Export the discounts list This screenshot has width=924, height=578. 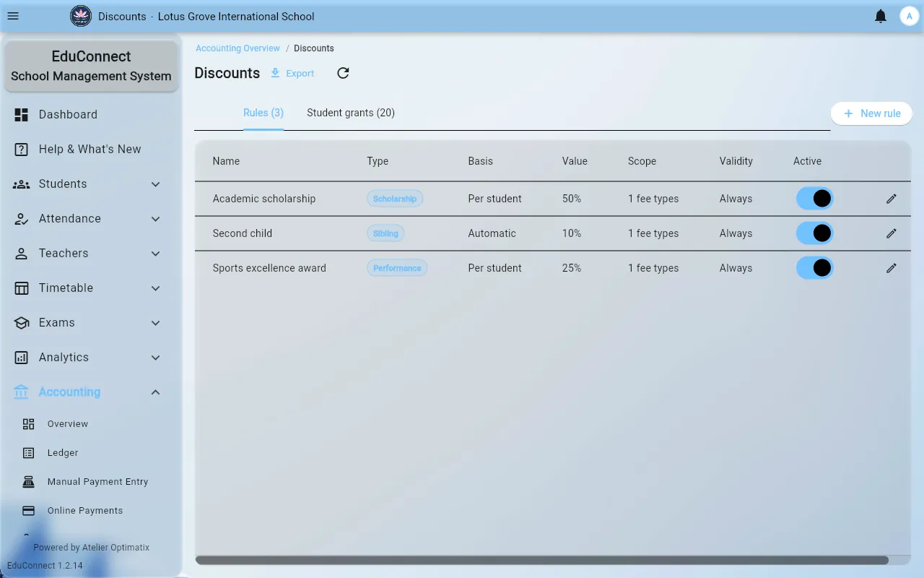coord(292,73)
